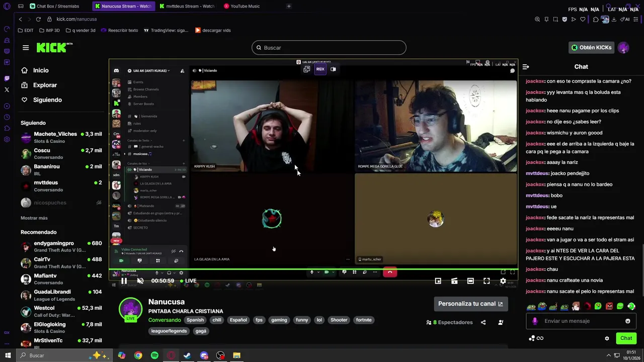This screenshot has height=362, width=644.
Task: Open the Coscu channel
Action: click(61, 154)
